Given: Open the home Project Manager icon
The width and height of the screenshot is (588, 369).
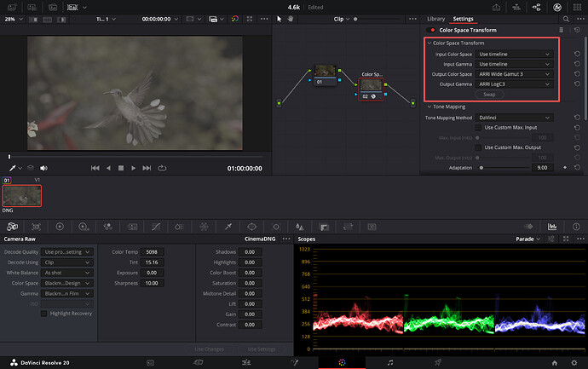Looking at the screenshot, I should 555,363.
